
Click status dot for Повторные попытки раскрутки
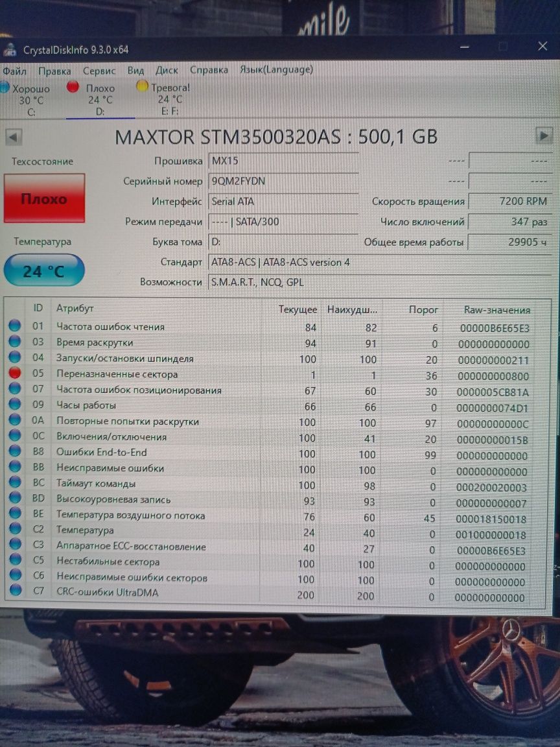coord(15,420)
